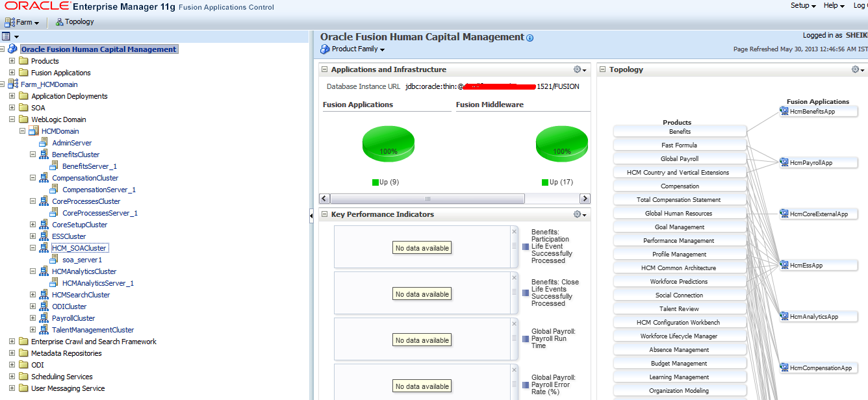The image size is (868, 400).
Task: Click the CompensationServer_1 server icon
Action: (55, 190)
